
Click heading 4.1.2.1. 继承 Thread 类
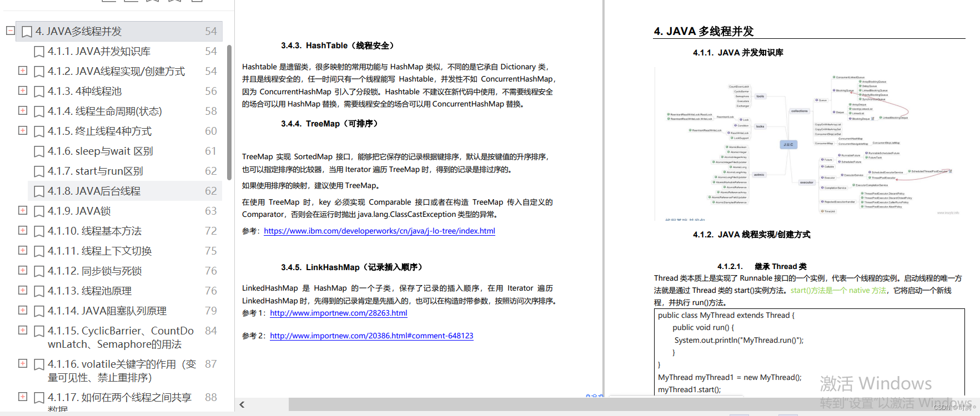tap(762, 266)
